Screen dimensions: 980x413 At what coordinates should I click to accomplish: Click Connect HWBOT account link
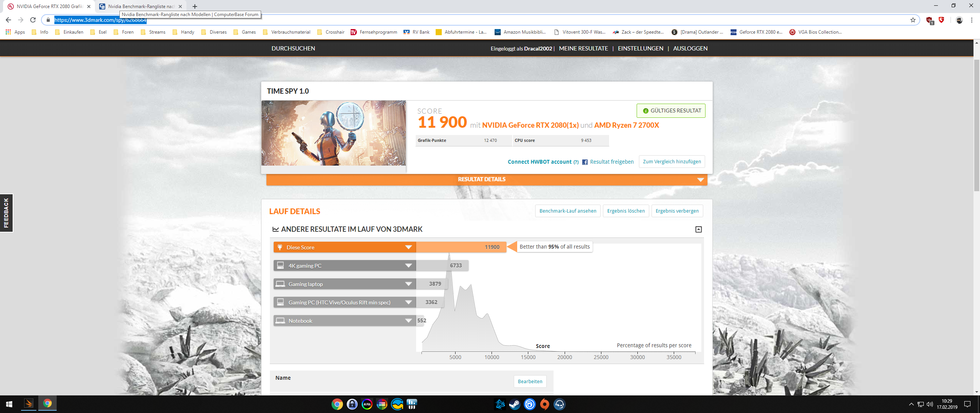(539, 162)
